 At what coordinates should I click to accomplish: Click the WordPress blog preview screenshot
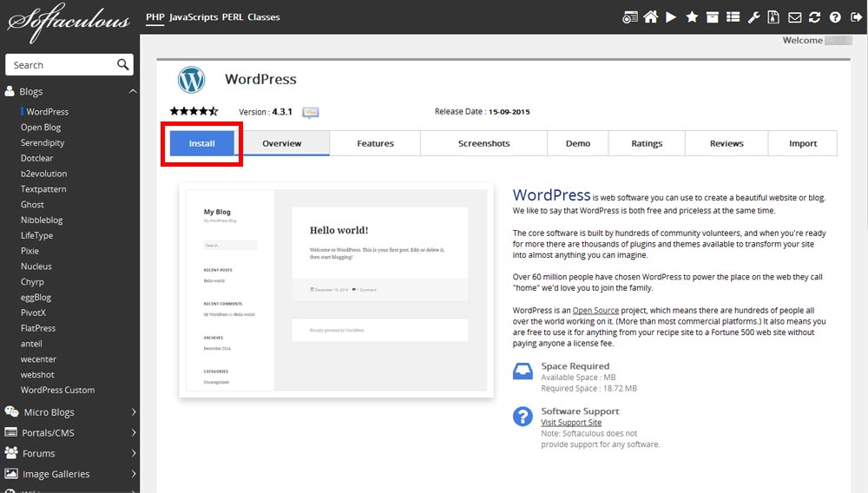[337, 290]
